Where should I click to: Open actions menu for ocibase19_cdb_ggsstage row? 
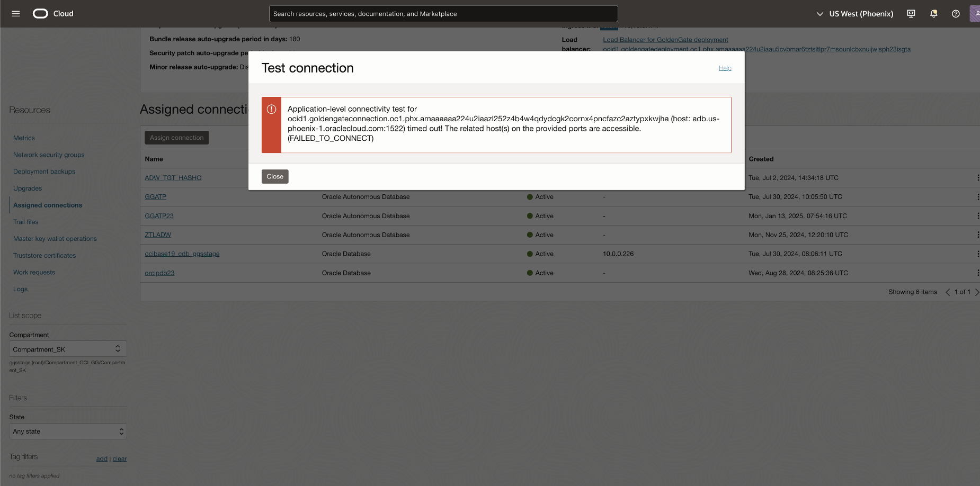point(977,254)
